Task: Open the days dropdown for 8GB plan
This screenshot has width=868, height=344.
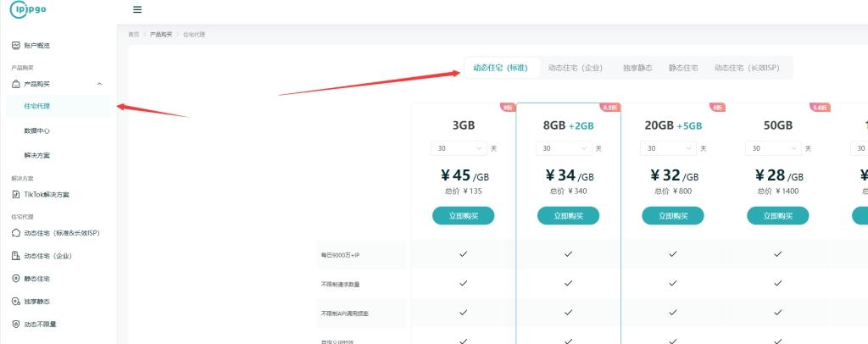Action: point(563,148)
